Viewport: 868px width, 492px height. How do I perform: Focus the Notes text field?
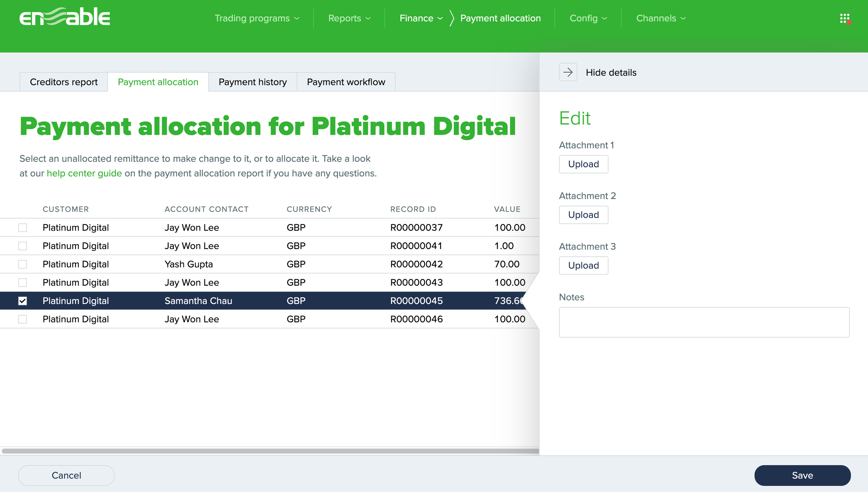704,322
